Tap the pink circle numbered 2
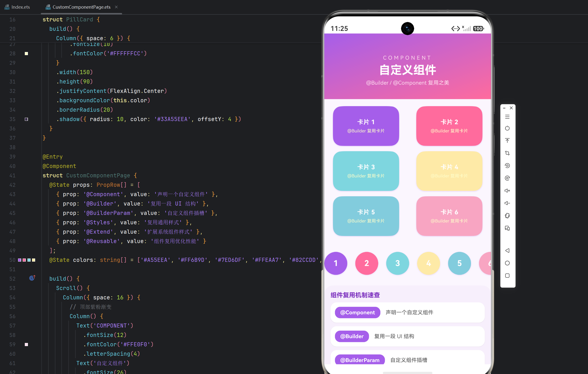This screenshot has width=588, height=374. [x=366, y=263]
